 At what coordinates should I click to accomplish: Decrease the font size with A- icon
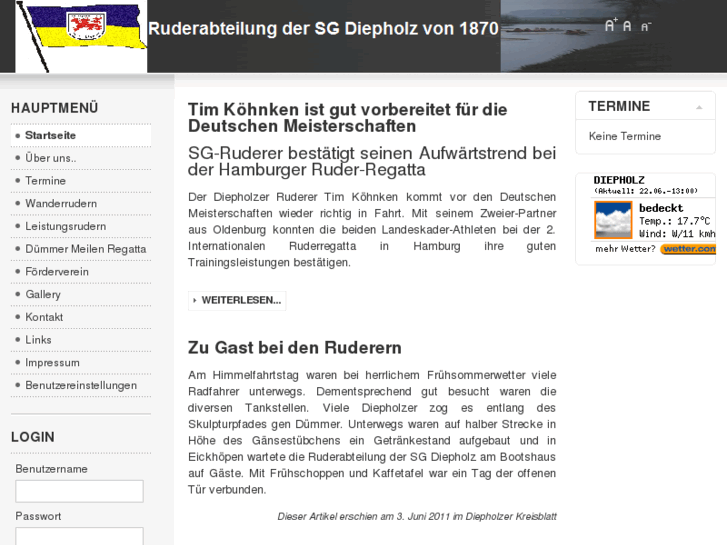646,27
